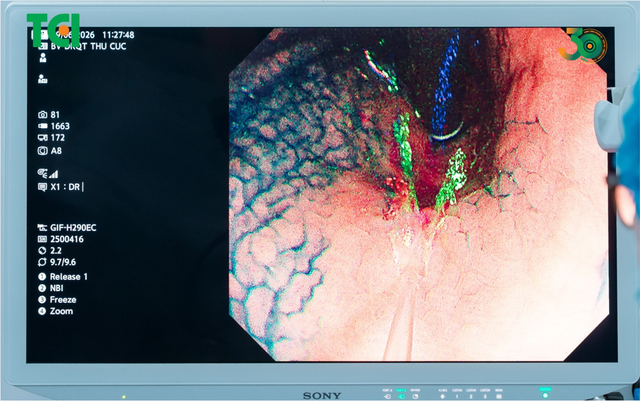Screen dimensions: 640x401
Task: Click the doctor figure icon
Action: coord(42,58)
